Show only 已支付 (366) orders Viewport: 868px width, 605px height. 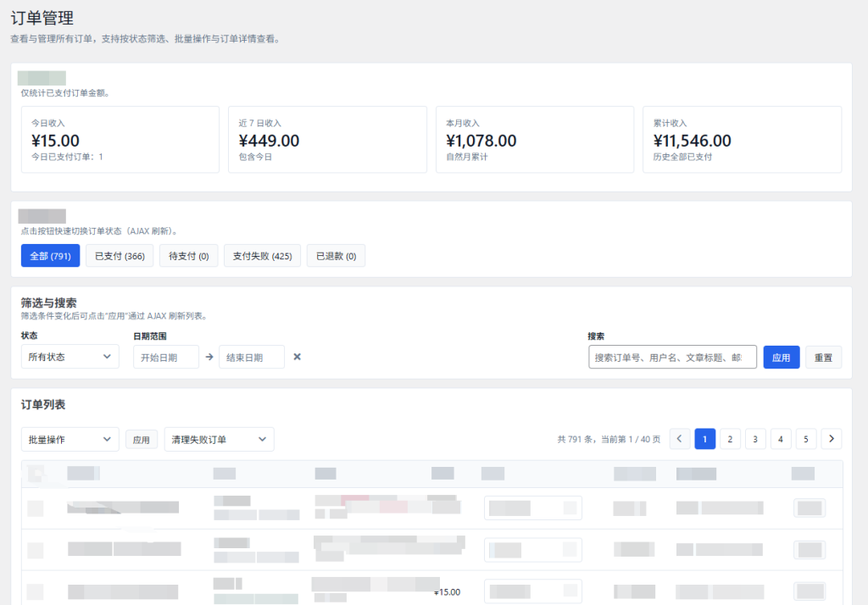point(120,256)
